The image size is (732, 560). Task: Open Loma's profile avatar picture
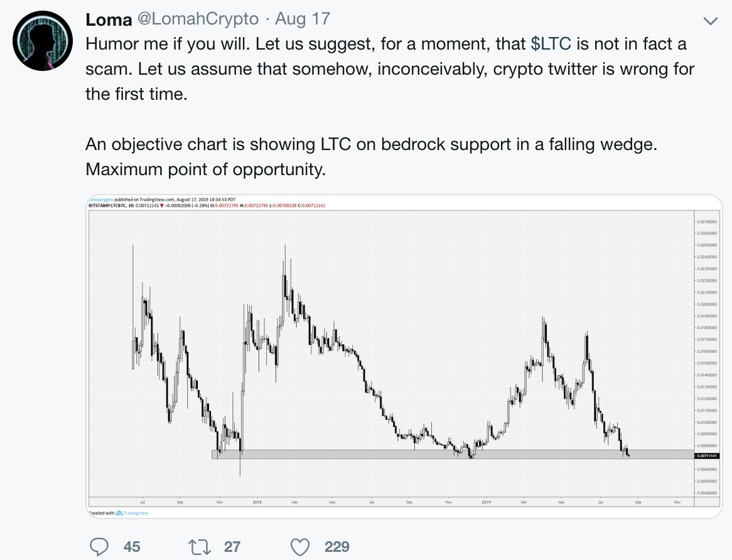[x=41, y=41]
